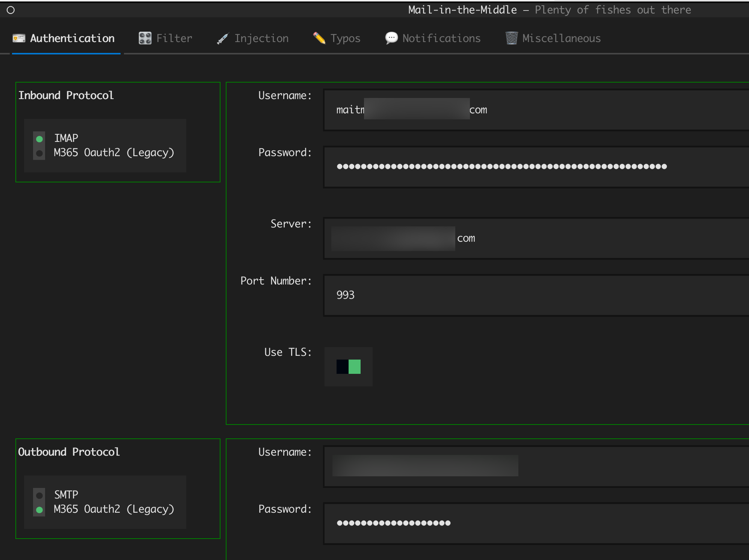
Task: Click the Filter tab control-knobs icon
Action: click(x=145, y=38)
